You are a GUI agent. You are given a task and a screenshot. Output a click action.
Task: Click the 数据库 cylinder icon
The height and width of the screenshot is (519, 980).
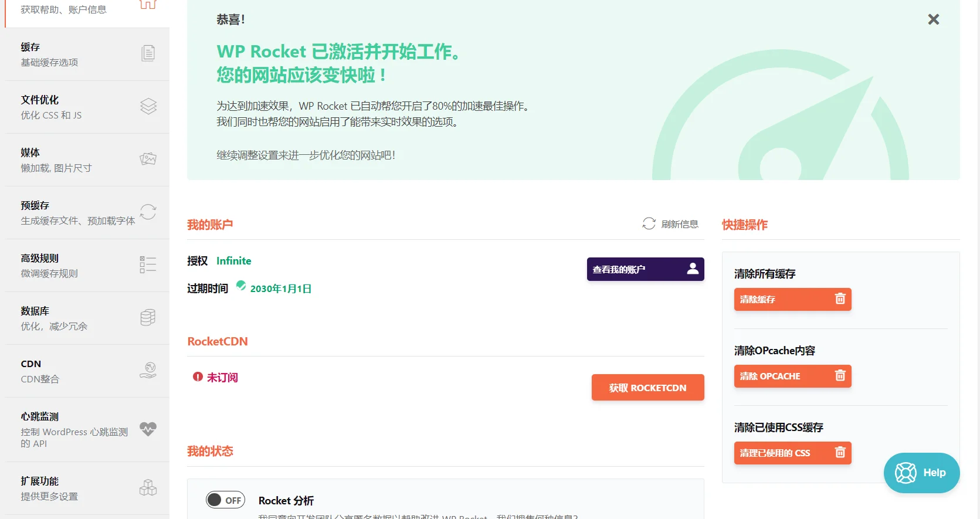(x=148, y=317)
